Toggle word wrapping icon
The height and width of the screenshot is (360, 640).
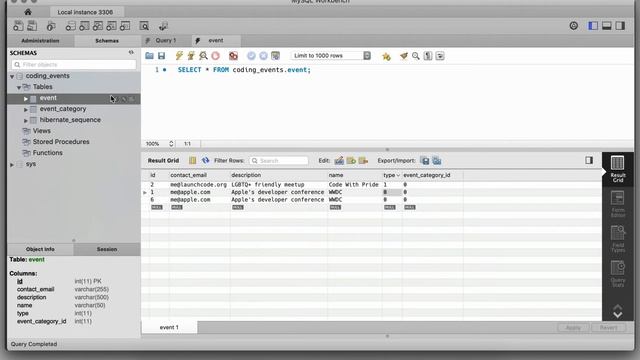coord(440,56)
